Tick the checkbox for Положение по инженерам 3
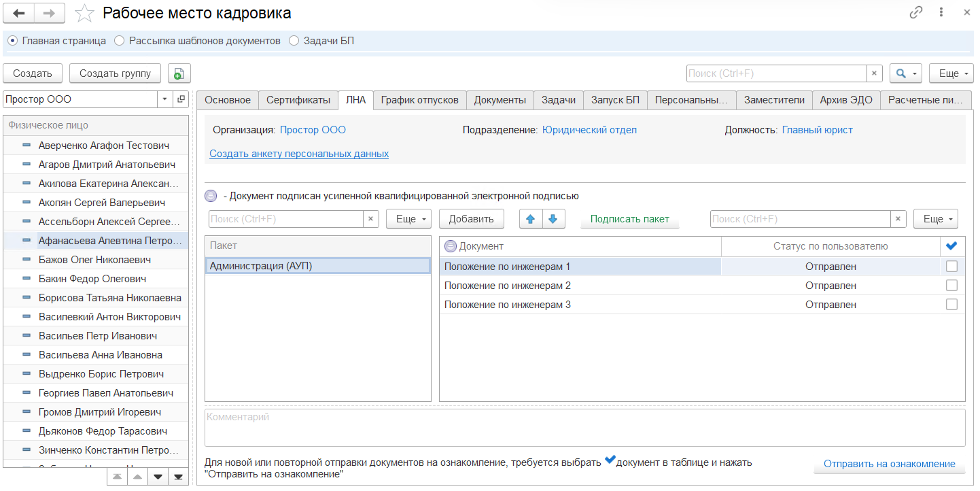 [x=951, y=305]
